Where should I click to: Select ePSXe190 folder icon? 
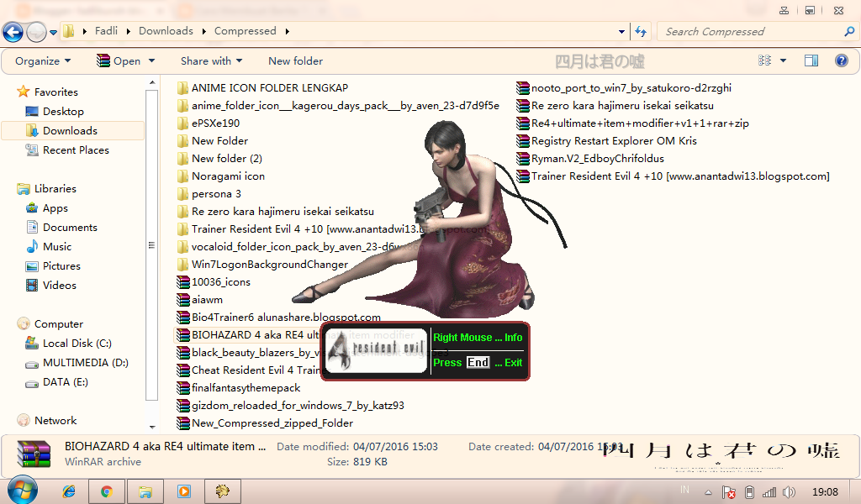coord(182,123)
